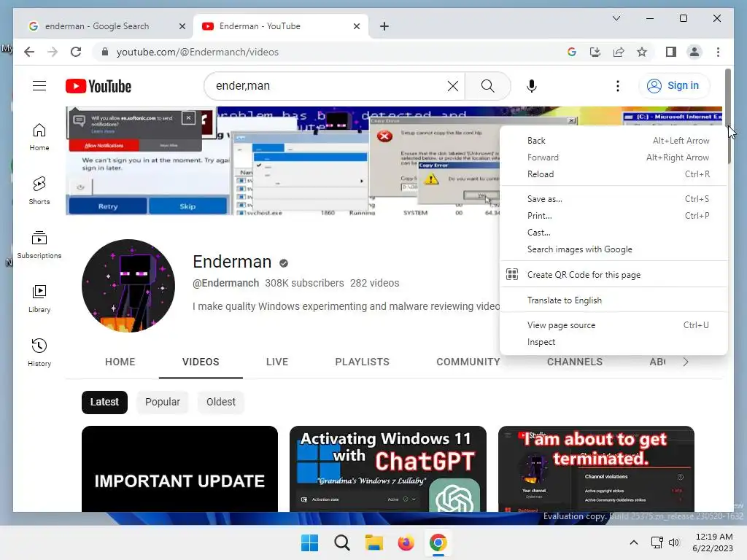This screenshot has height=560, width=747.
Task: Open the channel CHANNELS tab
Action: [575, 362]
